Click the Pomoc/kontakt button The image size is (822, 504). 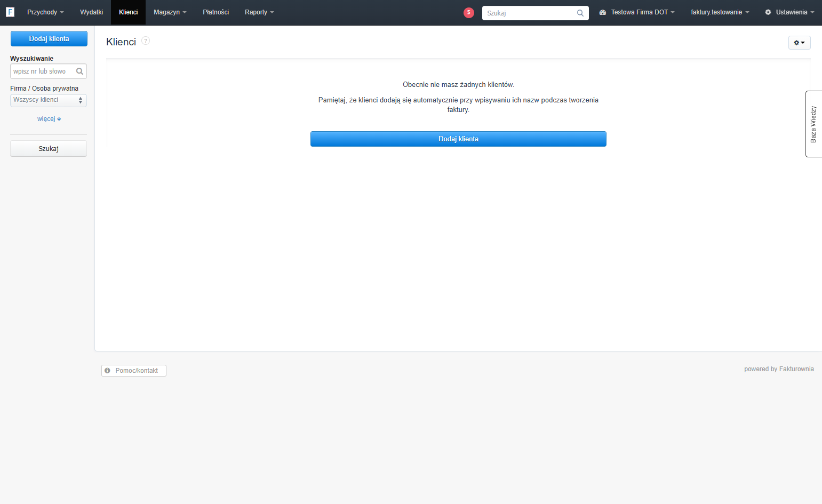coord(134,371)
